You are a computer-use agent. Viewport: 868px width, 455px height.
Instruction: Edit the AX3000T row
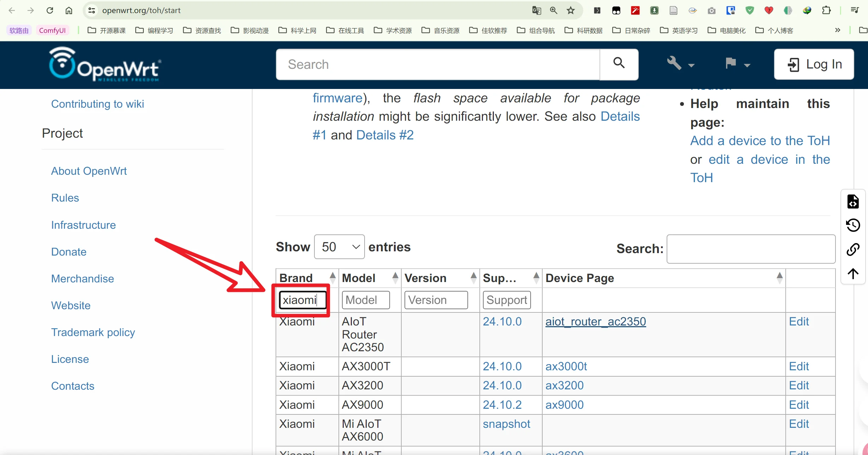pos(799,366)
